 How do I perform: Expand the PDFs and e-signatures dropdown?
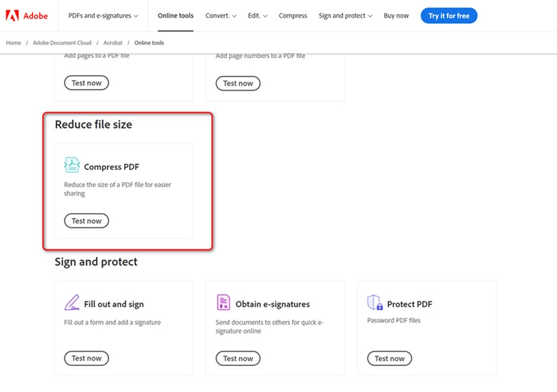(104, 15)
